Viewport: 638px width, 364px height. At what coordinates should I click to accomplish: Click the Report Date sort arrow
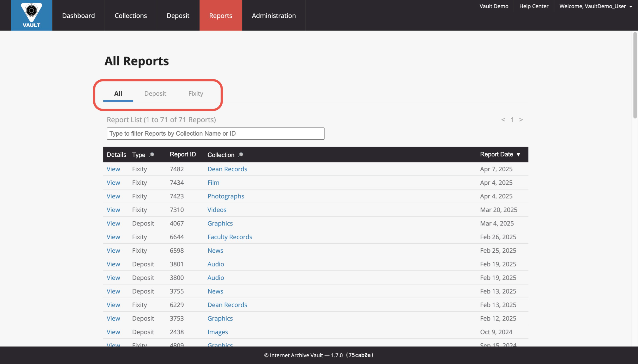click(x=518, y=154)
